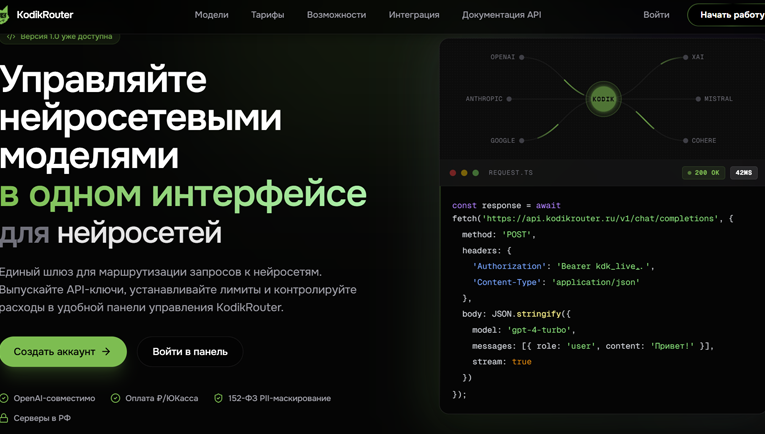The image size is (765, 434).
Task: Click the 'POST' method value in code
Action: point(517,235)
